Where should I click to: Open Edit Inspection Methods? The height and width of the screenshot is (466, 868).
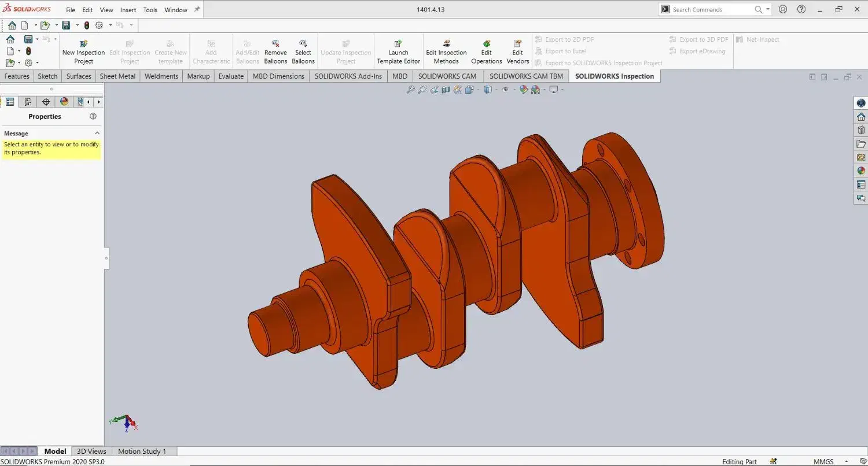[446, 52]
